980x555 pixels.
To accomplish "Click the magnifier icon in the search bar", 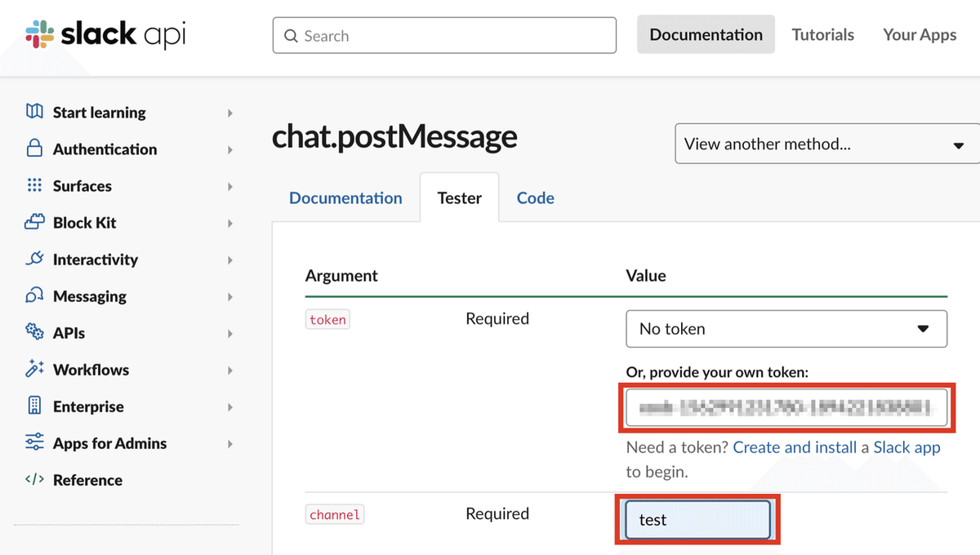I will point(291,36).
